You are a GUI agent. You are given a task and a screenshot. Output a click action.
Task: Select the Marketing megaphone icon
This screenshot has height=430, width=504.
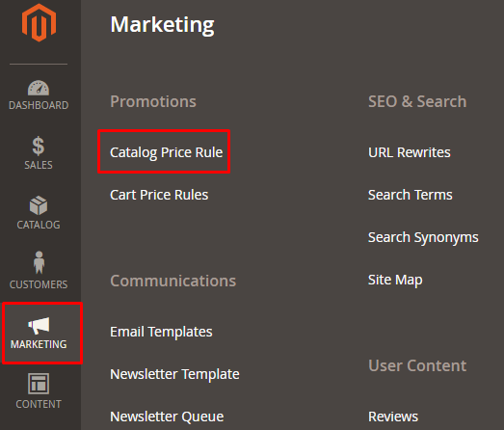click(39, 326)
